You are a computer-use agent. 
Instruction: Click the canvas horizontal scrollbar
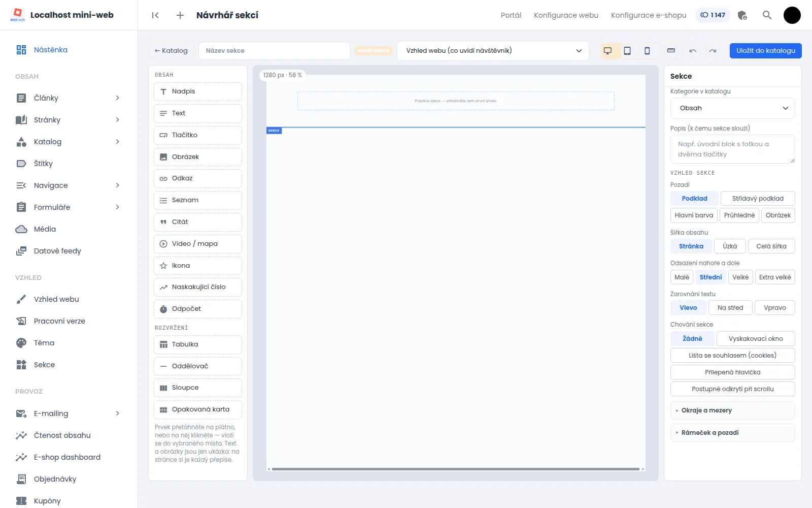(x=455, y=469)
